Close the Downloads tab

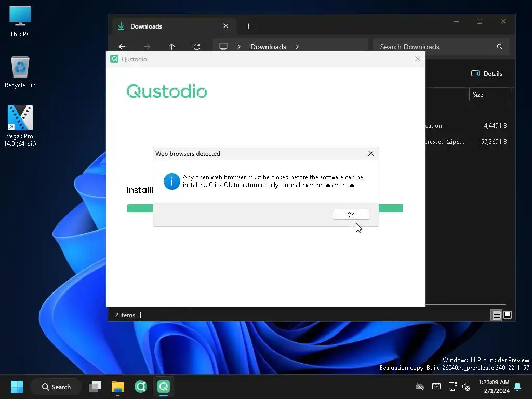(x=225, y=26)
